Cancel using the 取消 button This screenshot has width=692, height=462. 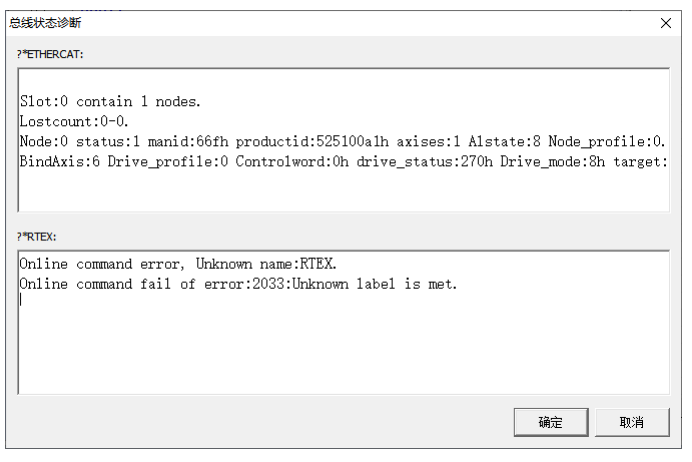[632, 422]
